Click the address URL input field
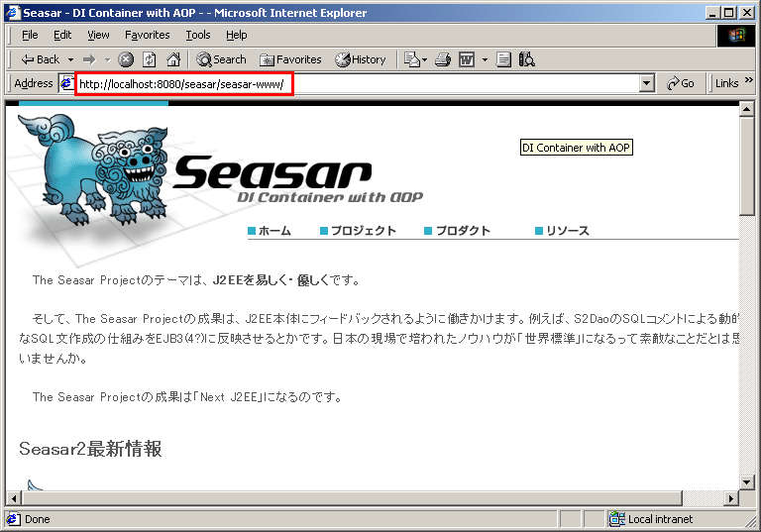Screen dimensions: 761x532 357,84
